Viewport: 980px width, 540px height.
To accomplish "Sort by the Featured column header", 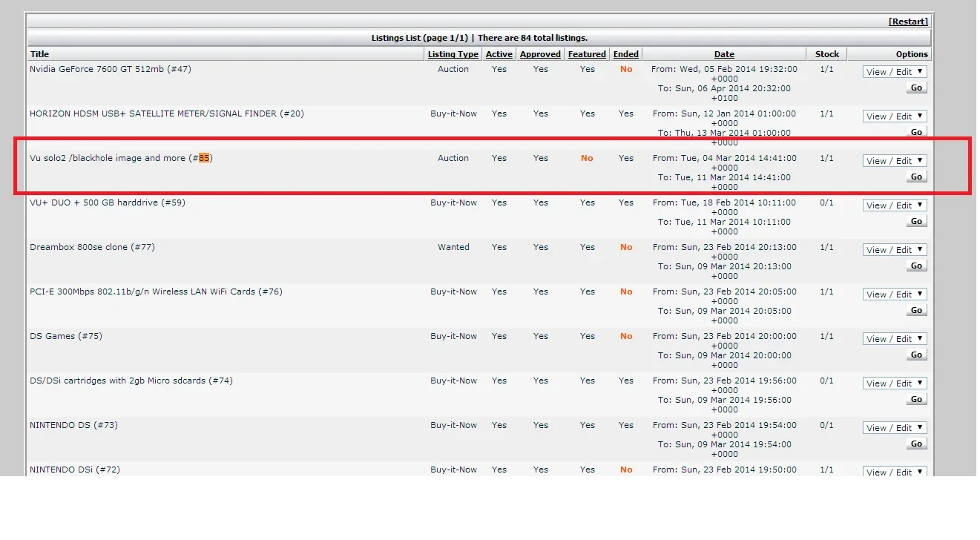I will (x=587, y=54).
